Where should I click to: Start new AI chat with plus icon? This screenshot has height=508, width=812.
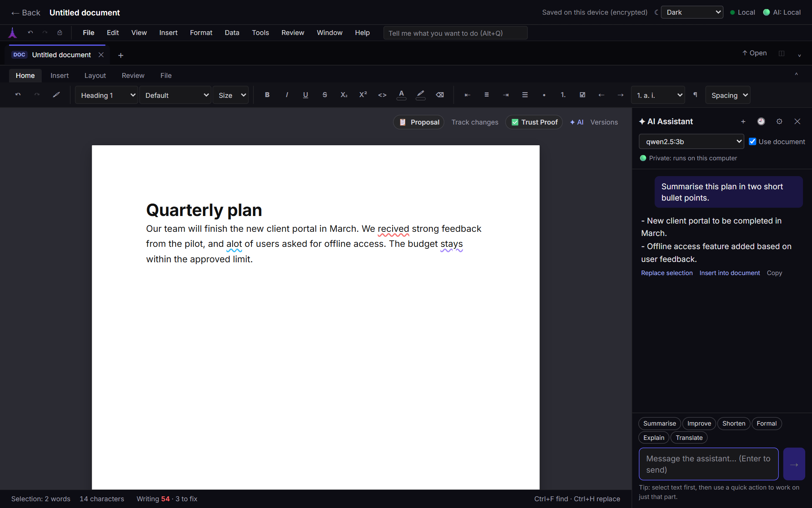743,121
